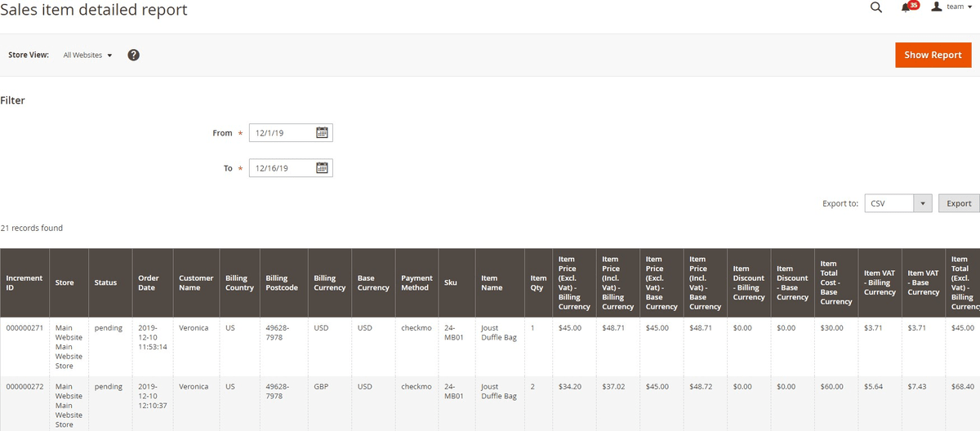Click the Customer Name column header

(x=196, y=282)
